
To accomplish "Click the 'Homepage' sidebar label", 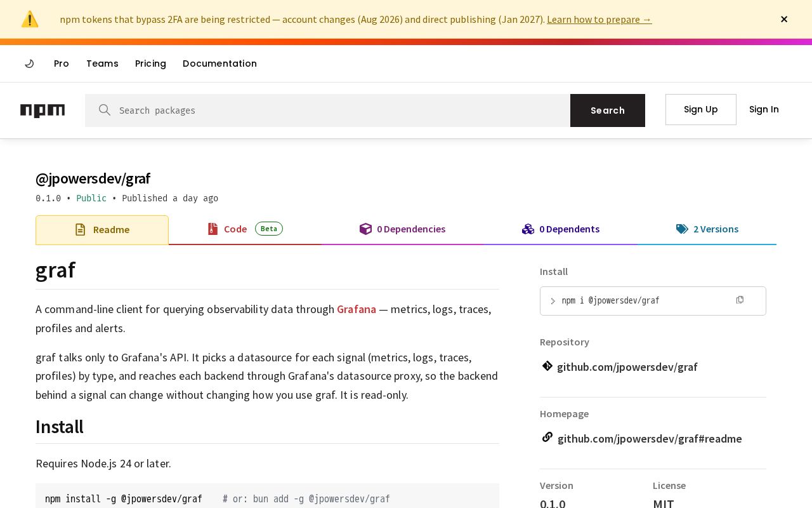I will tap(564, 413).
